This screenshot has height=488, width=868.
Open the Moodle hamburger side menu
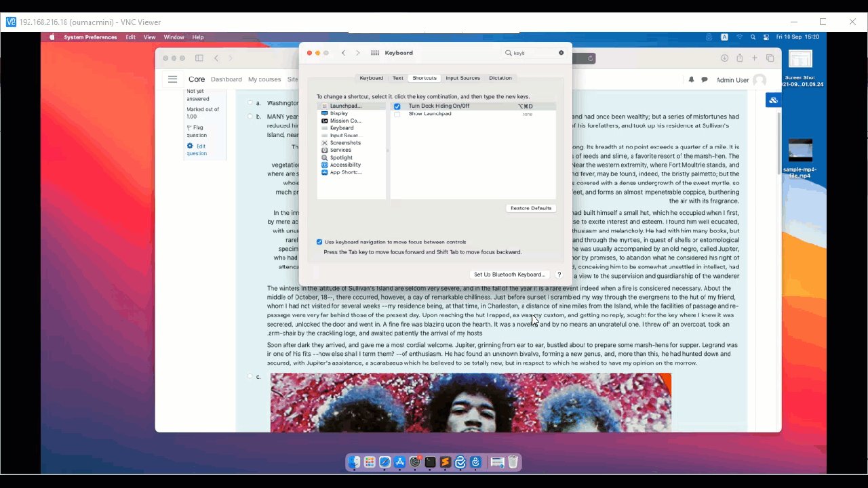click(x=172, y=79)
